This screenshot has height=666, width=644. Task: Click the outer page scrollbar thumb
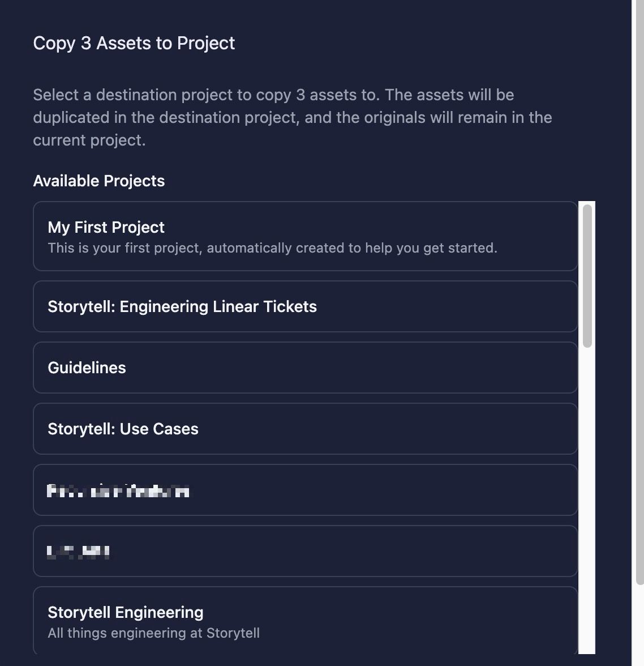[x=639, y=292]
